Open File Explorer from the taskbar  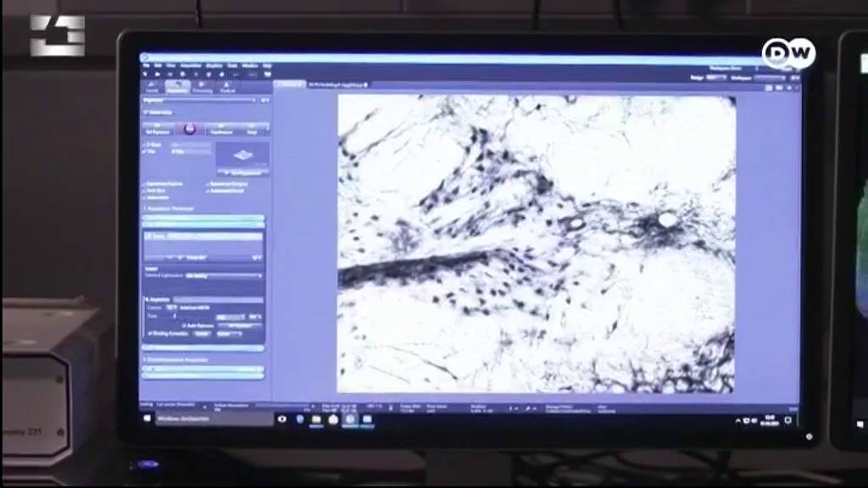pyautogui.click(x=316, y=419)
